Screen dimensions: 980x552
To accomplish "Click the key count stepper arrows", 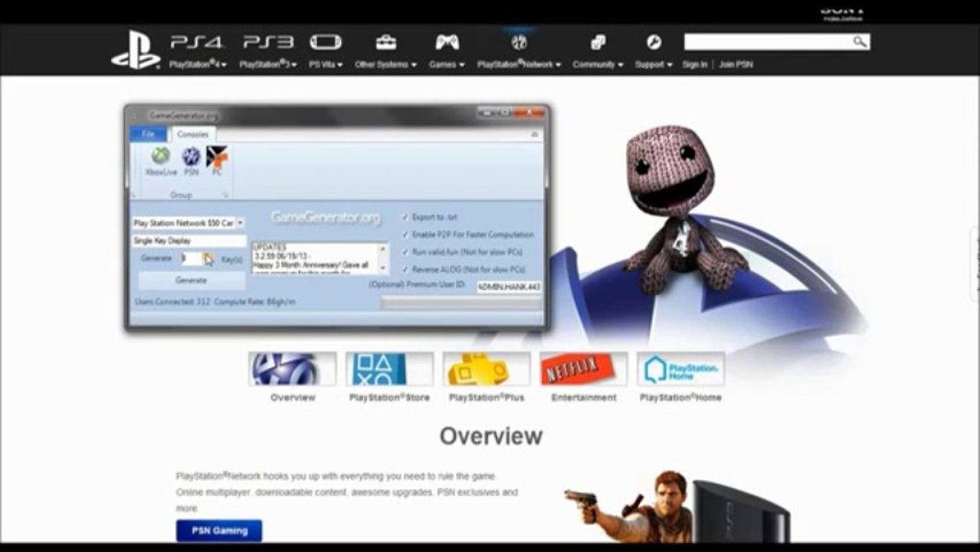I will 209,259.
